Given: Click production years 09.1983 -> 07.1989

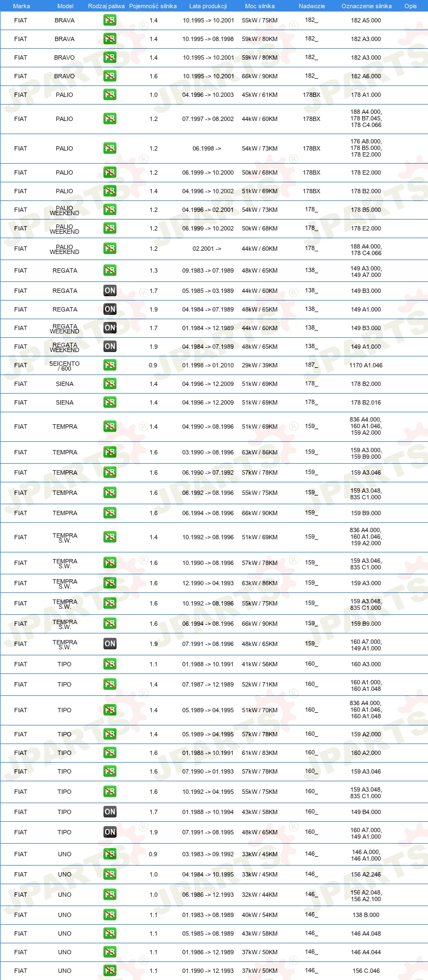Looking at the screenshot, I should point(208,270).
